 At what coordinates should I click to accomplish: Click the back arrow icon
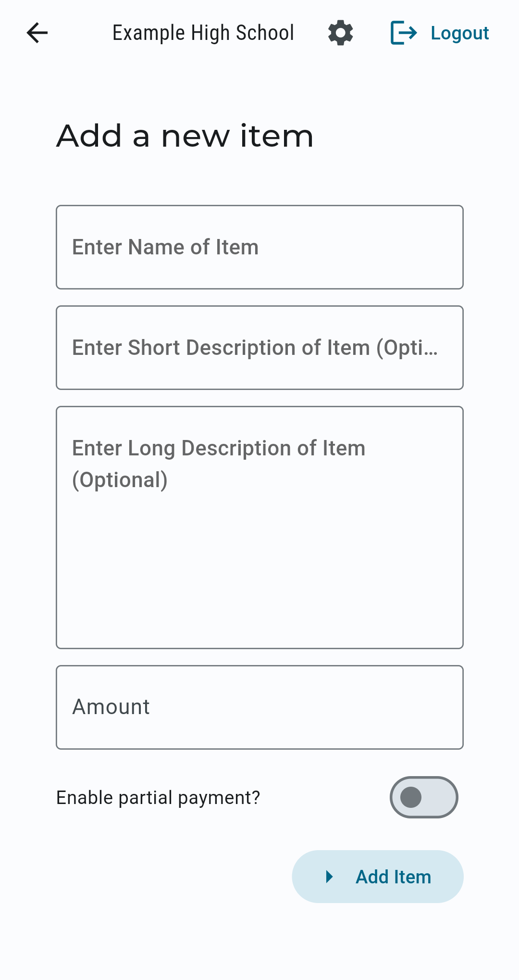(x=37, y=33)
